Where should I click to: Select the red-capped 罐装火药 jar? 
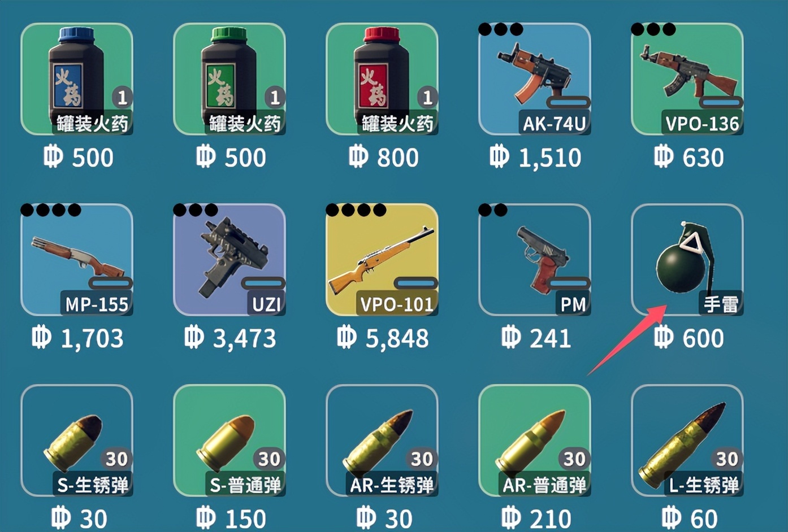click(x=382, y=79)
